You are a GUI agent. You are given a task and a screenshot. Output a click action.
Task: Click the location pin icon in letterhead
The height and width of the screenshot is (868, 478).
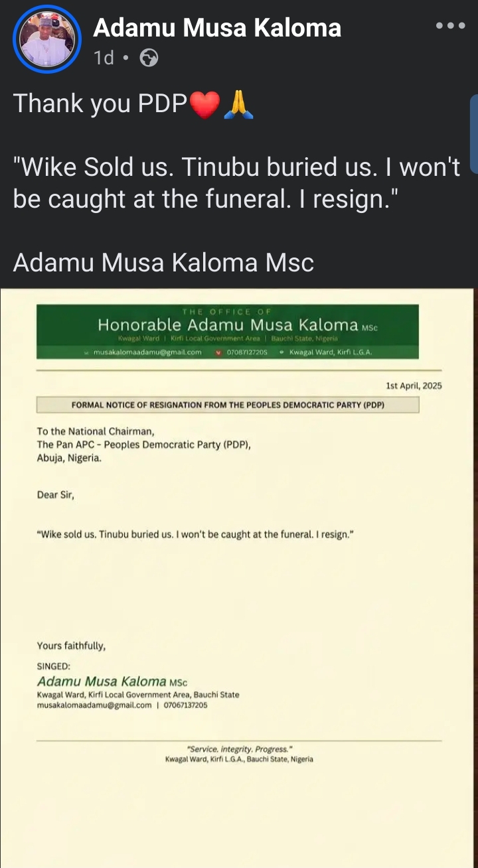[282, 352]
